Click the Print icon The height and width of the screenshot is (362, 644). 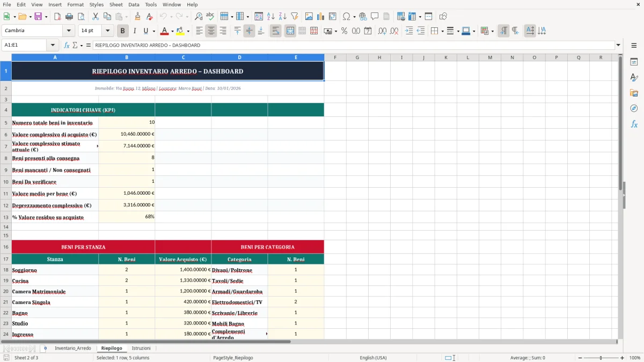coord(69,17)
